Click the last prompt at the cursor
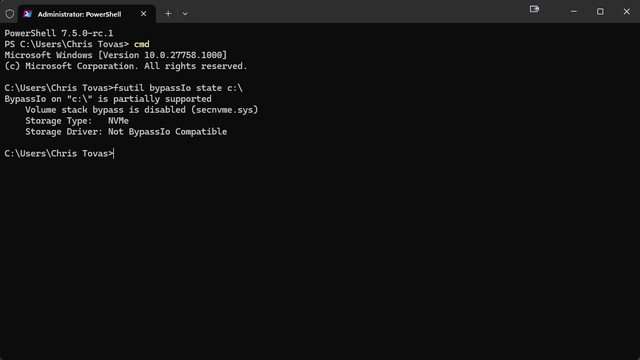This screenshot has height=360, width=640. 59,153
